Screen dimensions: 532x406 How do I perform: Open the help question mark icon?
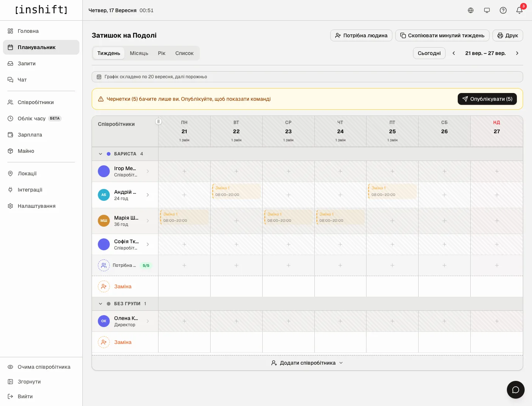[x=503, y=10]
